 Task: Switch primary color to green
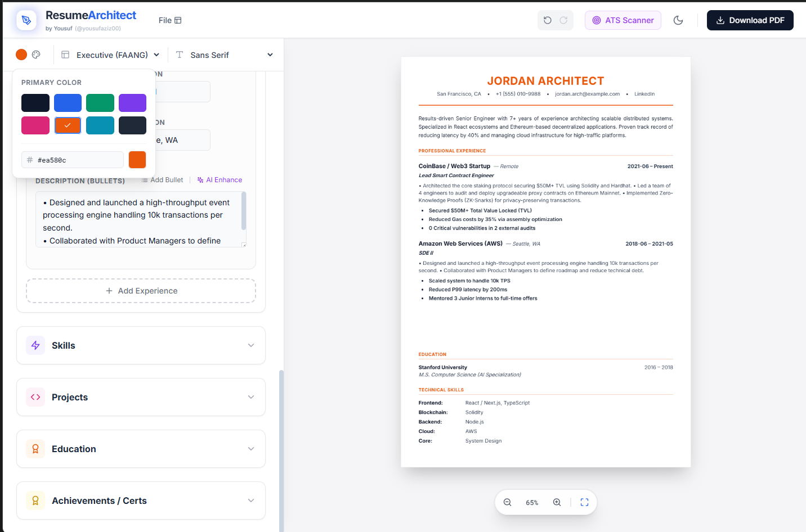100,102
